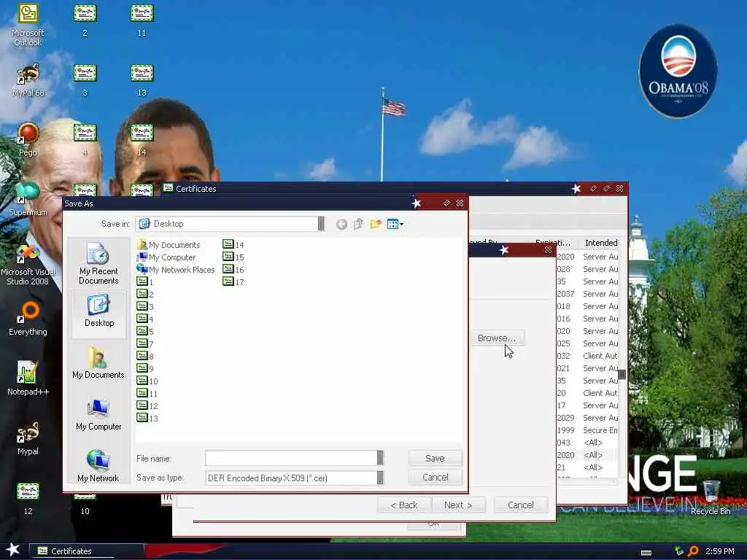Click Certificates list vertical scrollbar thumb
The image size is (747, 560).
pyautogui.click(x=622, y=375)
